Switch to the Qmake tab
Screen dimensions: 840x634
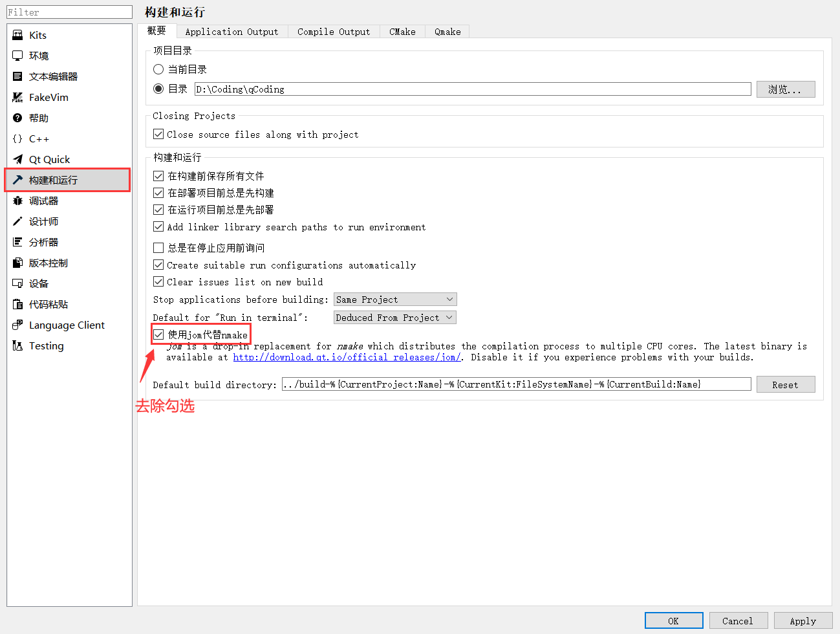pyautogui.click(x=447, y=32)
